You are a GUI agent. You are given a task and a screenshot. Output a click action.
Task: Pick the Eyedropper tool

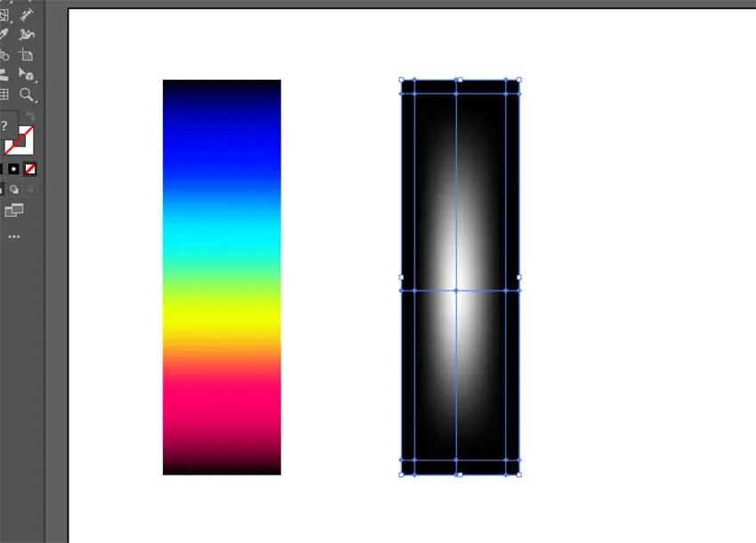click(x=4, y=35)
